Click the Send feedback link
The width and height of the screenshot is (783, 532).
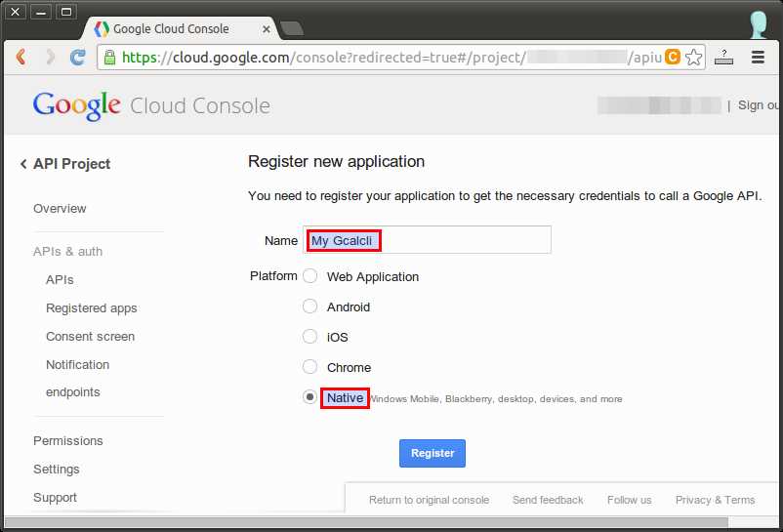click(x=548, y=500)
